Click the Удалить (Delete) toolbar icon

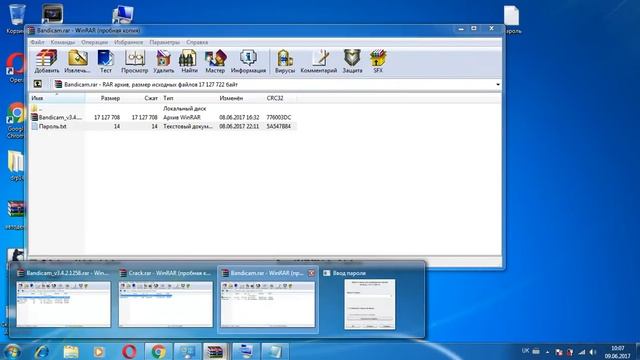pos(163,62)
